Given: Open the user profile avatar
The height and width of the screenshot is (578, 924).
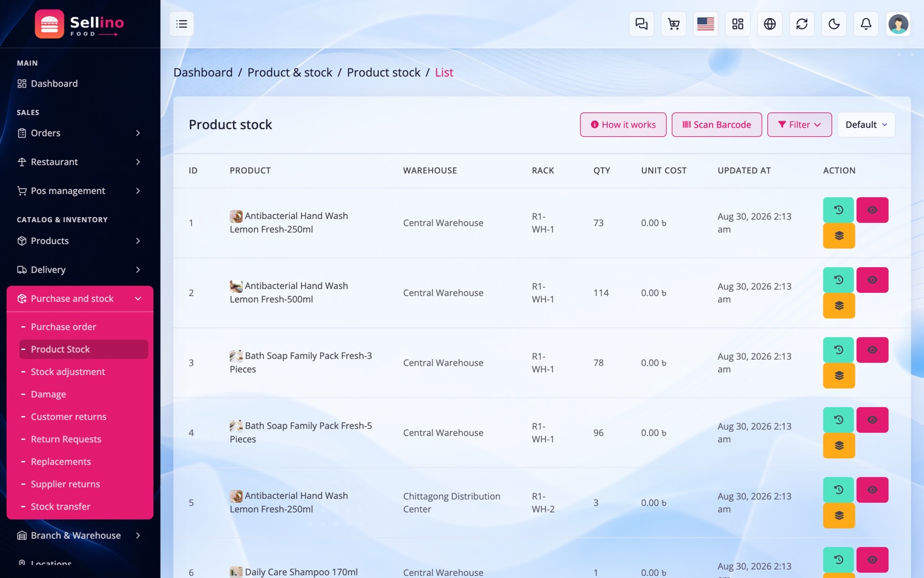Looking at the screenshot, I should pos(898,24).
